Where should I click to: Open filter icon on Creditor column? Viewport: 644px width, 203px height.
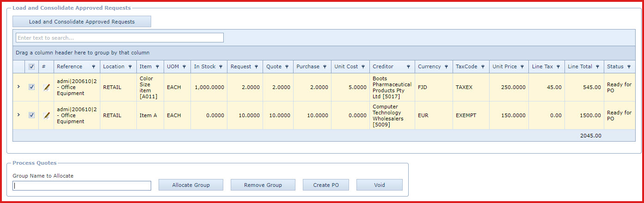click(x=408, y=67)
